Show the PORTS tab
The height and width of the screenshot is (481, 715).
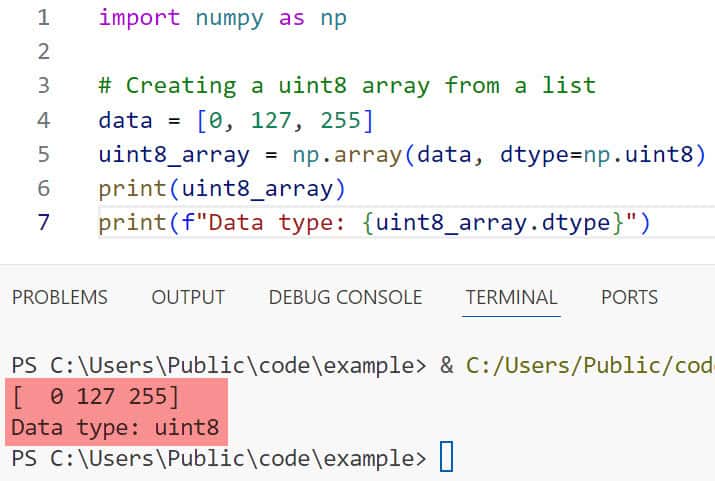point(629,297)
